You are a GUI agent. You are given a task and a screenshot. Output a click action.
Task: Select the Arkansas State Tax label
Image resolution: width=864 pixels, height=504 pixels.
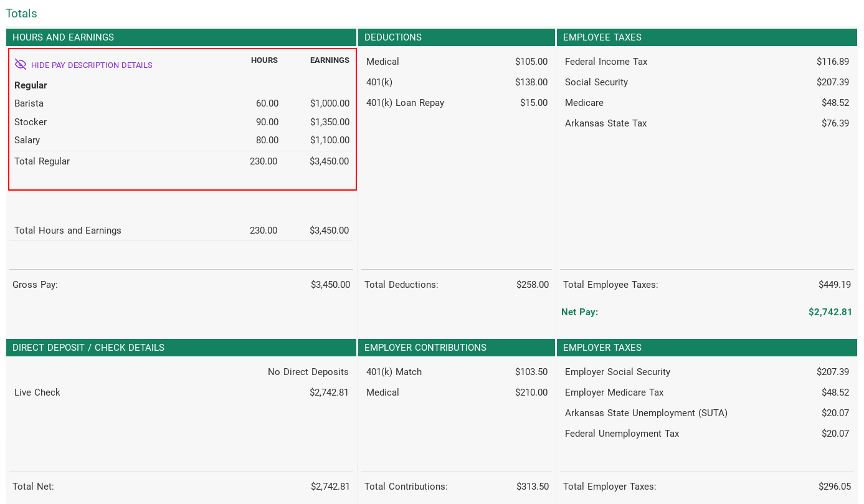tap(605, 123)
